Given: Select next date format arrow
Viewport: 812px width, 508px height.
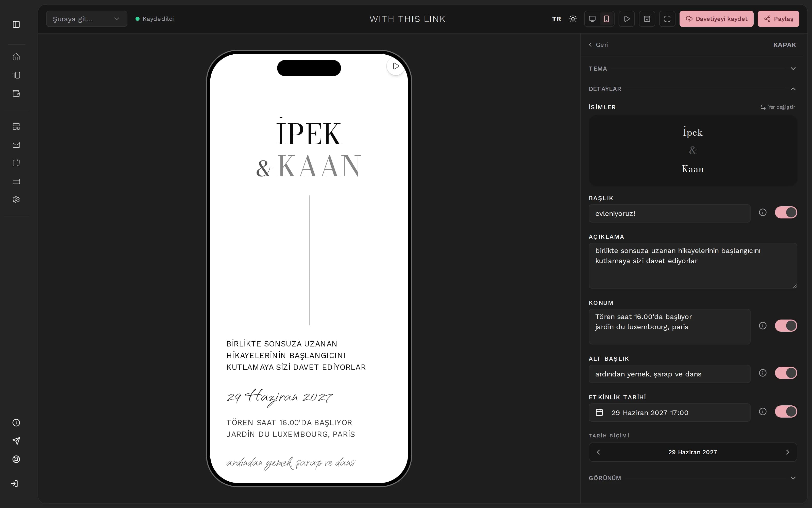Looking at the screenshot, I should [787, 452].
